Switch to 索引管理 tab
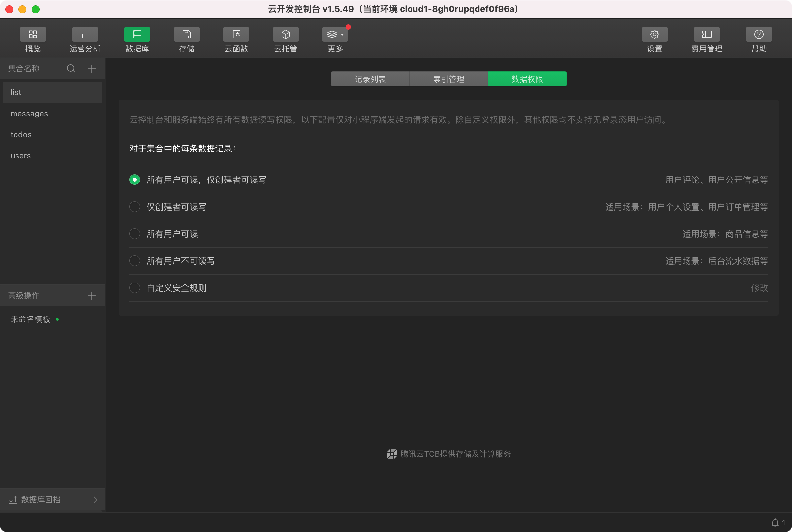The image size is (792, 532). coord(448,79)
